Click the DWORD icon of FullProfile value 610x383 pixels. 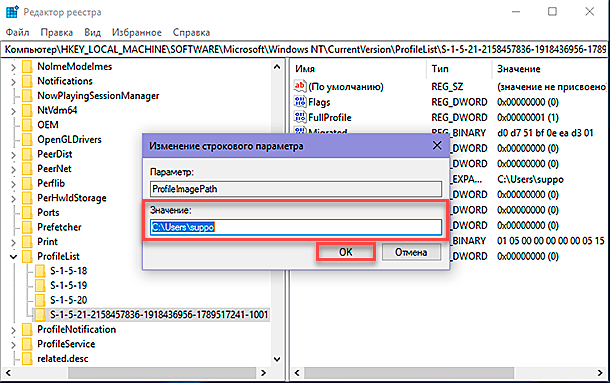point(300,117)
